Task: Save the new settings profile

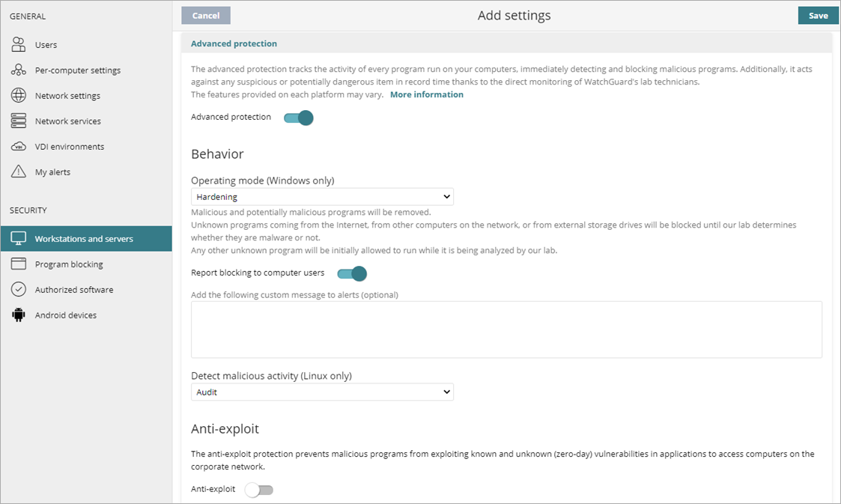Action: [x=818, y=15]
